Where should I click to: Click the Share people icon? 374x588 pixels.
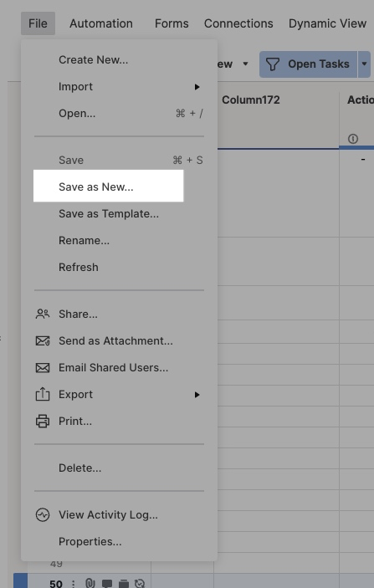click(x=43, y=314)
